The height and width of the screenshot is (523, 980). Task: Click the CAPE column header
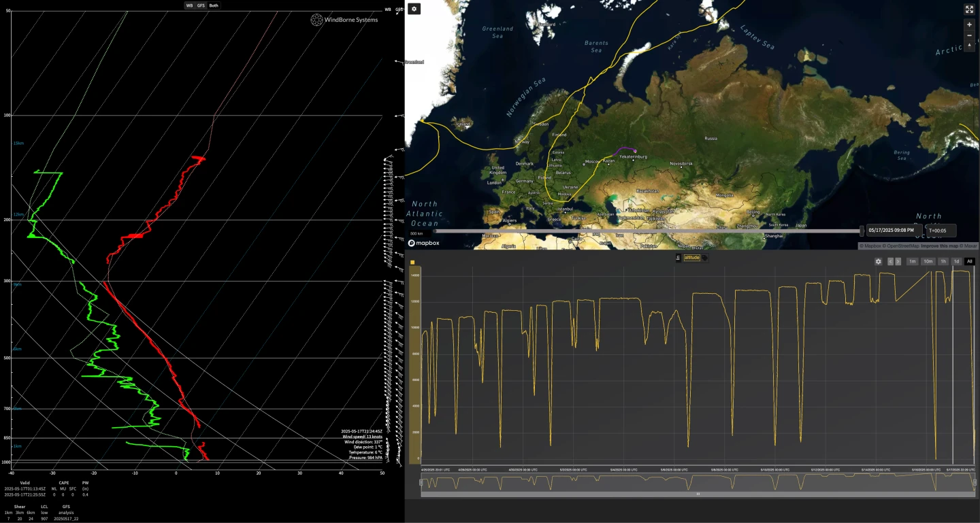pos(64,483)
